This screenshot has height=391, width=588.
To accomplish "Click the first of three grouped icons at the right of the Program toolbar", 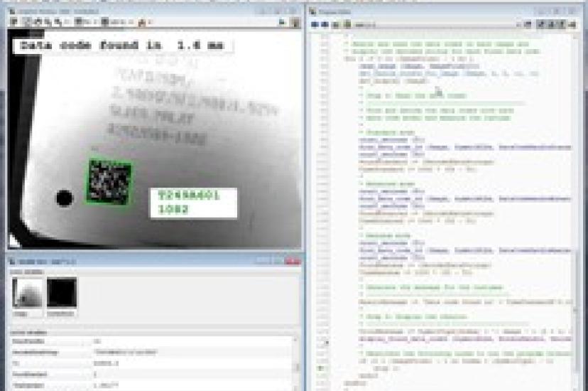I will [x=540, y=25].
